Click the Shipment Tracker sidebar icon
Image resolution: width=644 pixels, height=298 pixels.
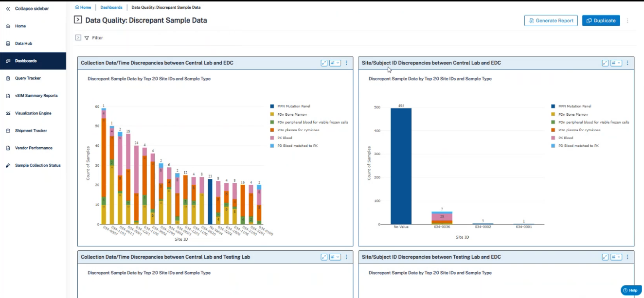point(8,131)
